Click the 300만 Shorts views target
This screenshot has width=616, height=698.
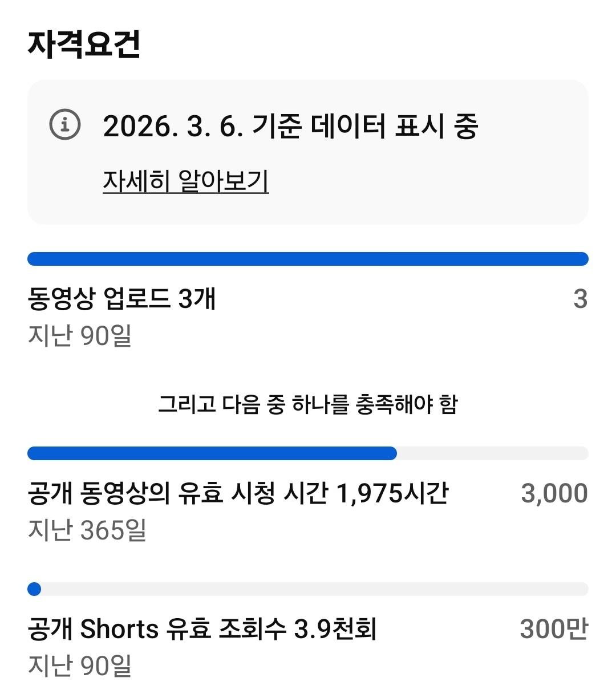[x=554, y=629]
